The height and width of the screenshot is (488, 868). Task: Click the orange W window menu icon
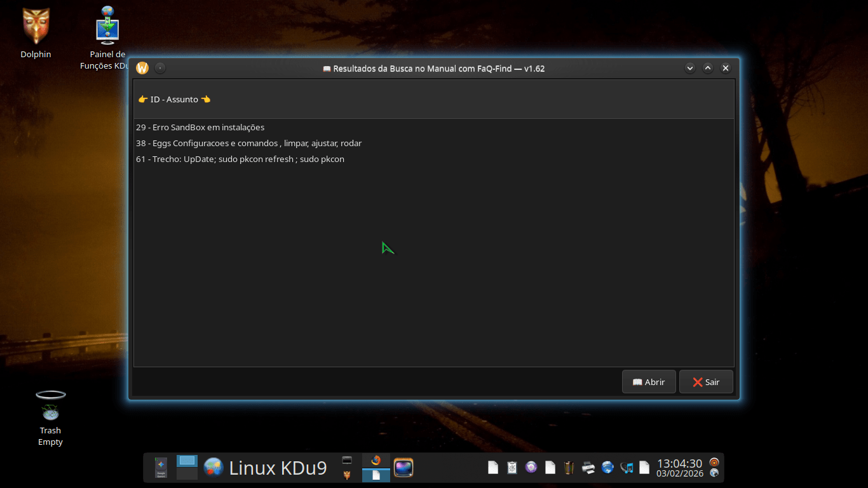[x=142, y=68]
